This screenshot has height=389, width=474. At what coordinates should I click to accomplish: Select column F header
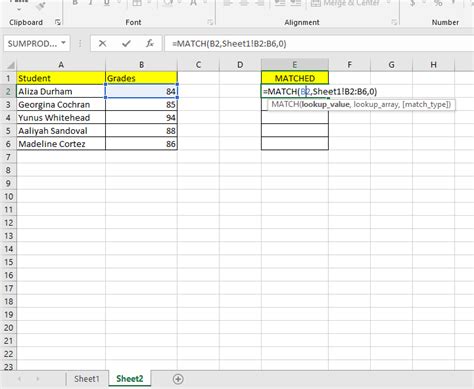click(x=349, y=65)
